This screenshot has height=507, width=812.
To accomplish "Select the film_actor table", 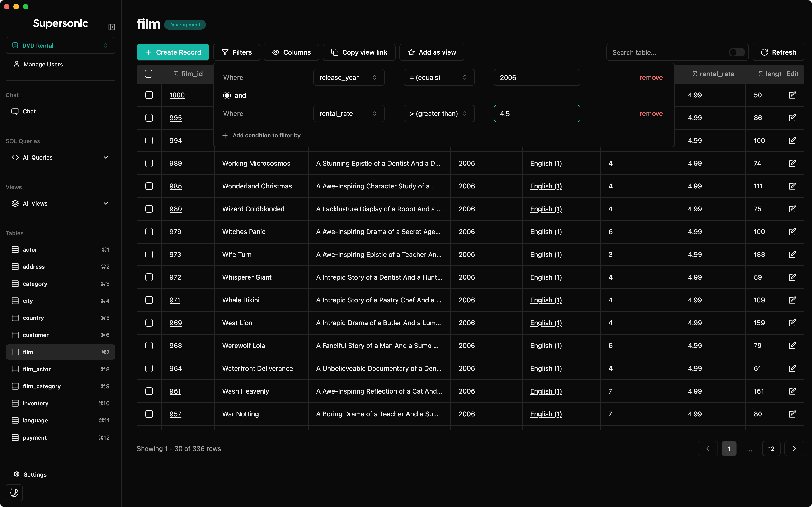I will coord(60,369).
